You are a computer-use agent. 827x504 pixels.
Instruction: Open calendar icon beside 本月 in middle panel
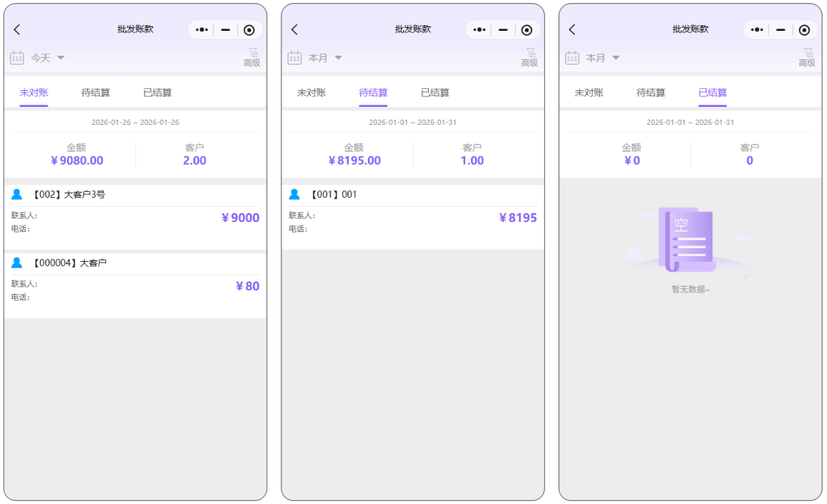(294, 57)
